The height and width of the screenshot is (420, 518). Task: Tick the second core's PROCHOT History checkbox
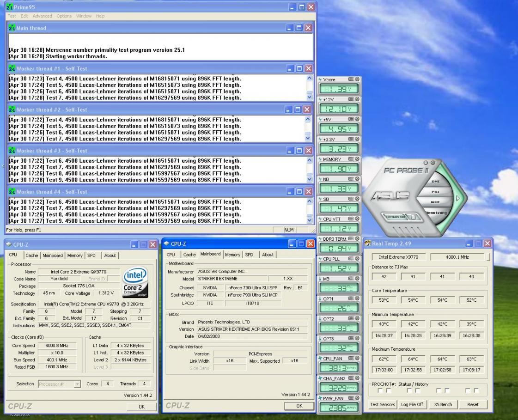tap(418, 390)
